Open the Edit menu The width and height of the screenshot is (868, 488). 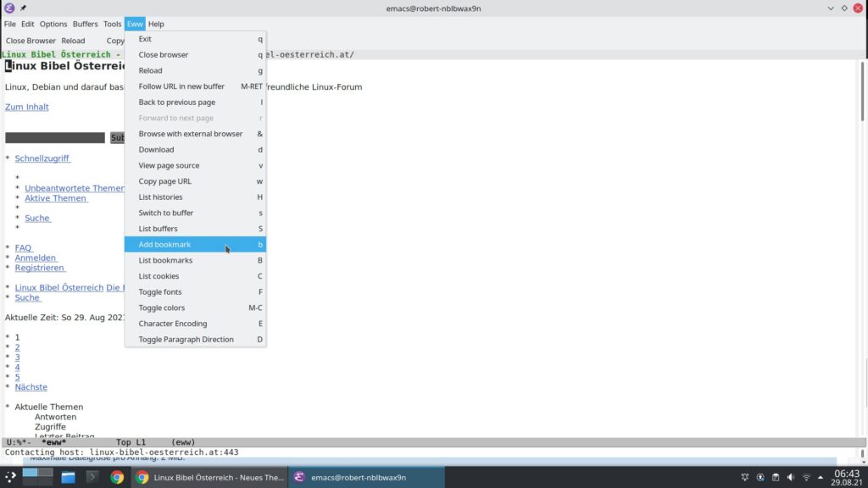click(28, 24)
